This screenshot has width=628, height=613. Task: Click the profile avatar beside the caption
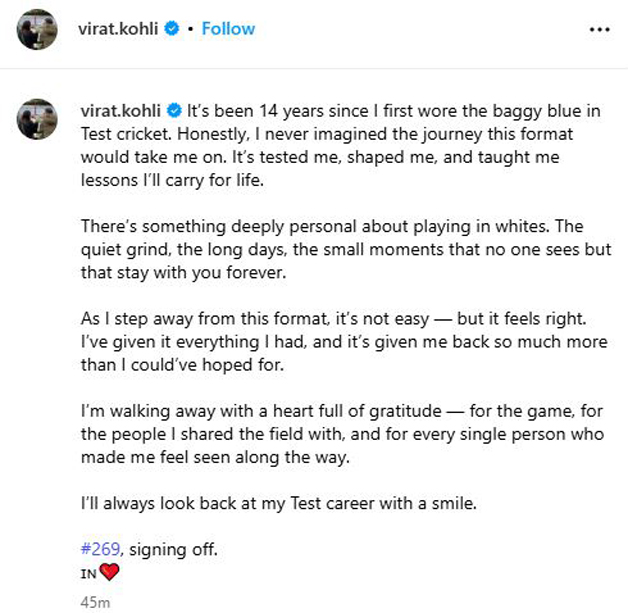click(34, 119)
